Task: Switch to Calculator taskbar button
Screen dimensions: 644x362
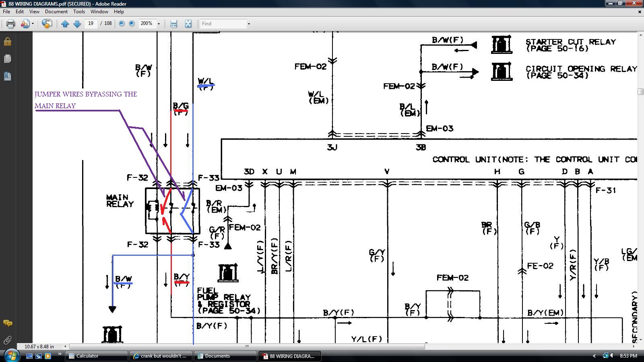Action: coord(97,356)
